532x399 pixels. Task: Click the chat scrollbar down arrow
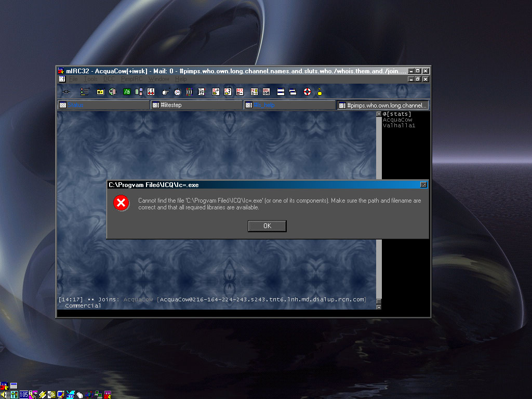click(x=379, y=307)
